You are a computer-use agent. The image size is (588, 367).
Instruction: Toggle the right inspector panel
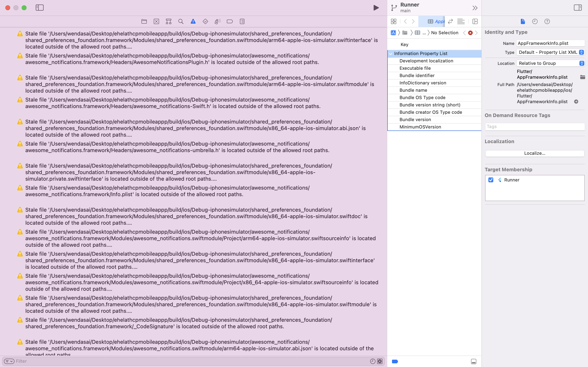578,8
